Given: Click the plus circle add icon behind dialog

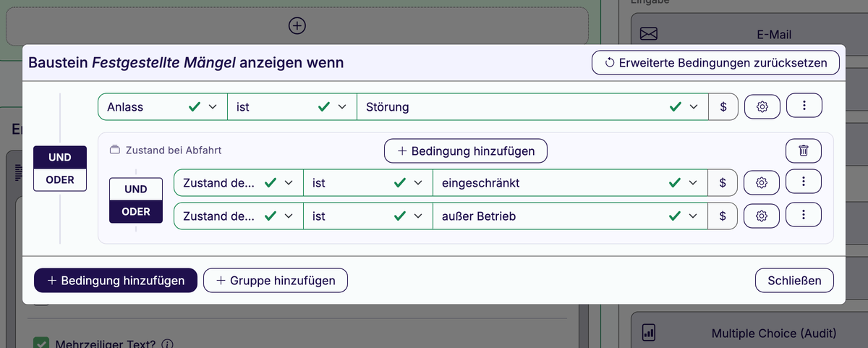Looking at the screenshot, I should point(297,25).
